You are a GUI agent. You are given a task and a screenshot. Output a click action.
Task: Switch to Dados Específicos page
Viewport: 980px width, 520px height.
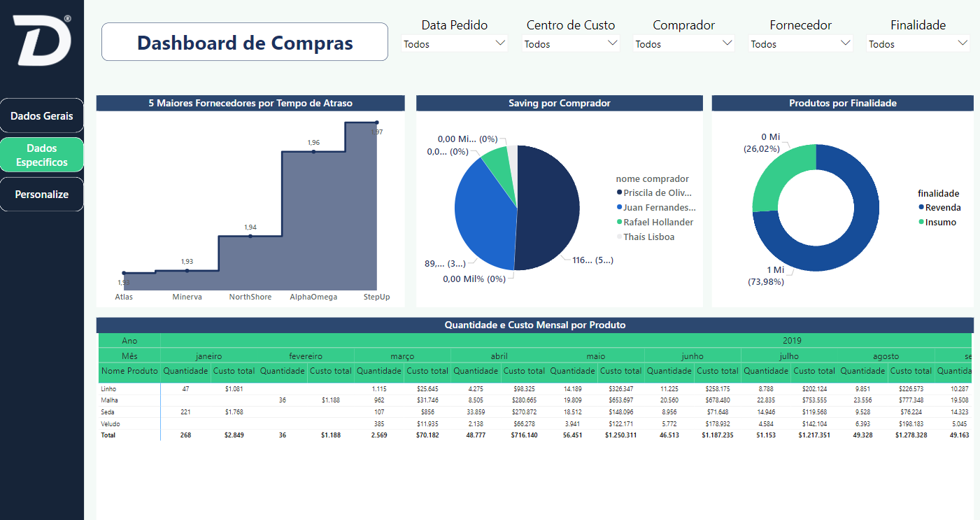point(42,155)
